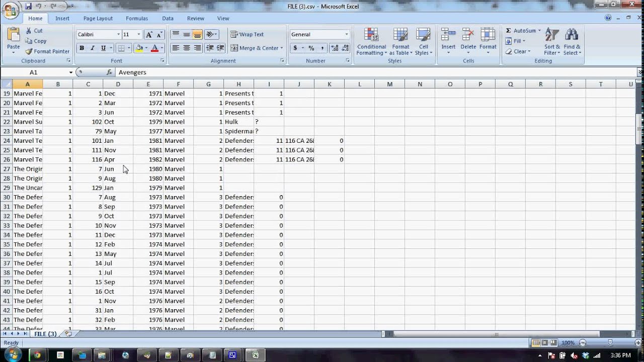Open Format as Table gallery
644x362 pixels.
(x=401, y=42)
